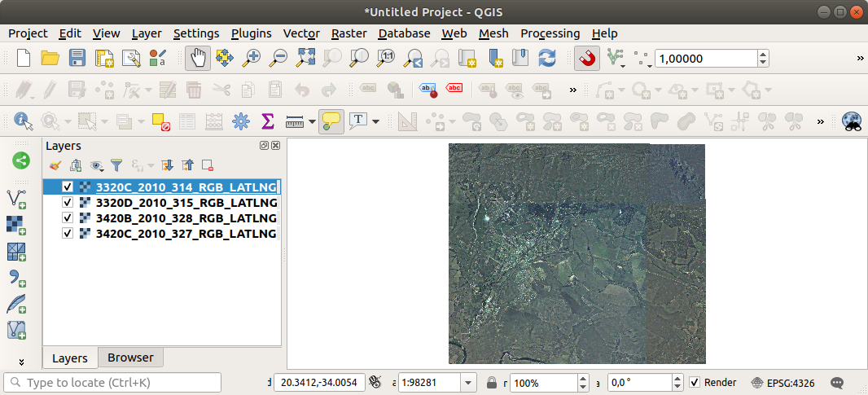This screenshot has height=395, width=868.
Task: Expand the map scale dropdown
Action: point(469,382)
